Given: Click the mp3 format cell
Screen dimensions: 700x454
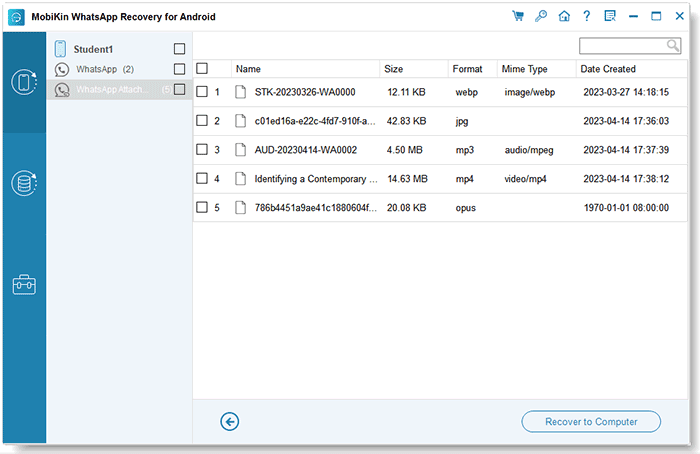Looking at the screenshot, I should (x=465, y=150).
